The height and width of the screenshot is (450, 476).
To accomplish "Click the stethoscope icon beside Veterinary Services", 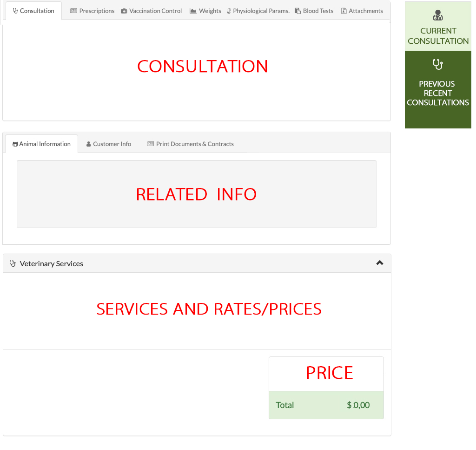I will pyautogui.click(x=13, y=263).
